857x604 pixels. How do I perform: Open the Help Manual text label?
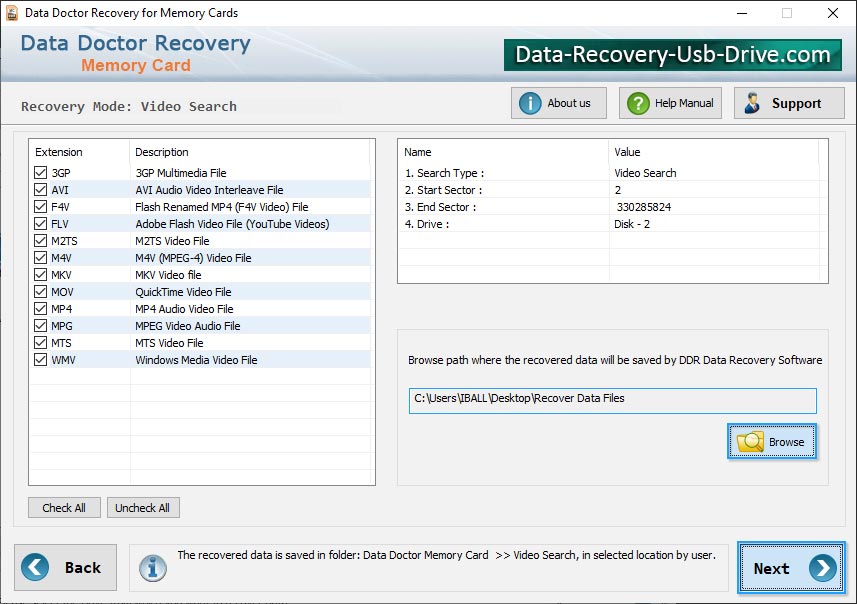click(684, 103)
